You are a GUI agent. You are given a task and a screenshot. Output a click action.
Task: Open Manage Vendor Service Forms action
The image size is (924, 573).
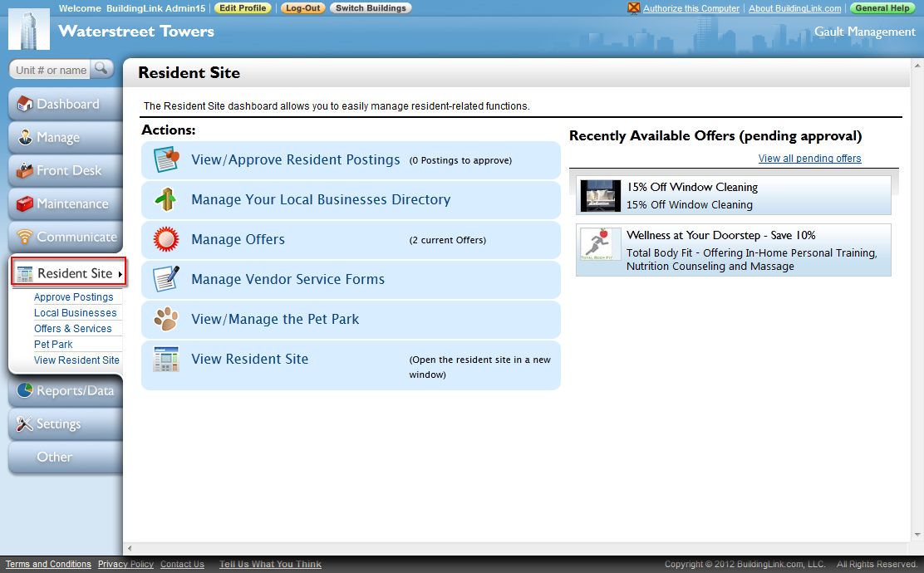(288, 279)
